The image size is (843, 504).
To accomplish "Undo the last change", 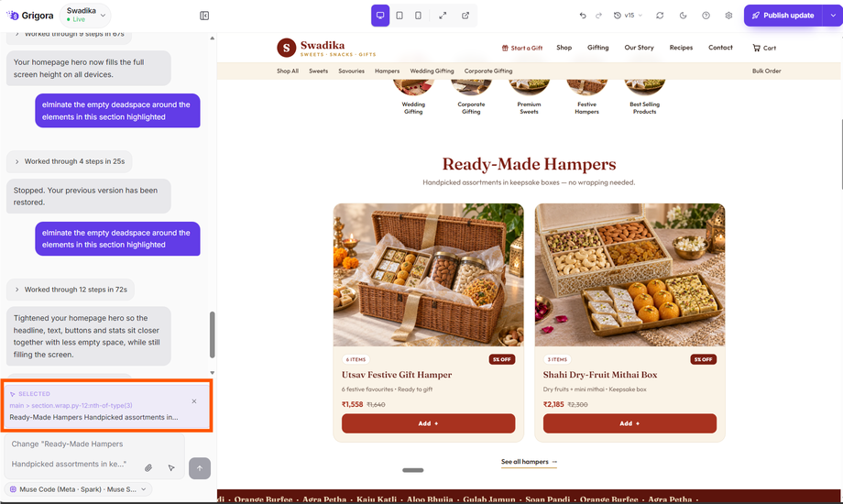I will (x=583, y=16).
